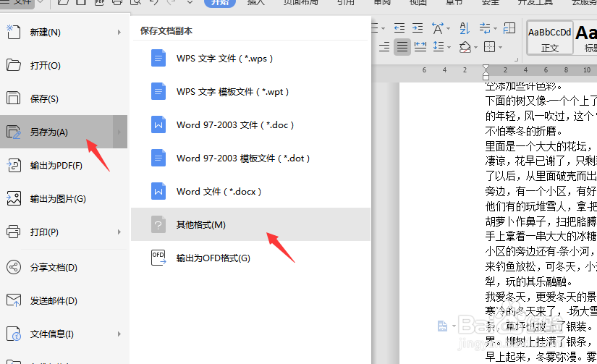Choose 打印(P) in the File menu

click(64, 232)
